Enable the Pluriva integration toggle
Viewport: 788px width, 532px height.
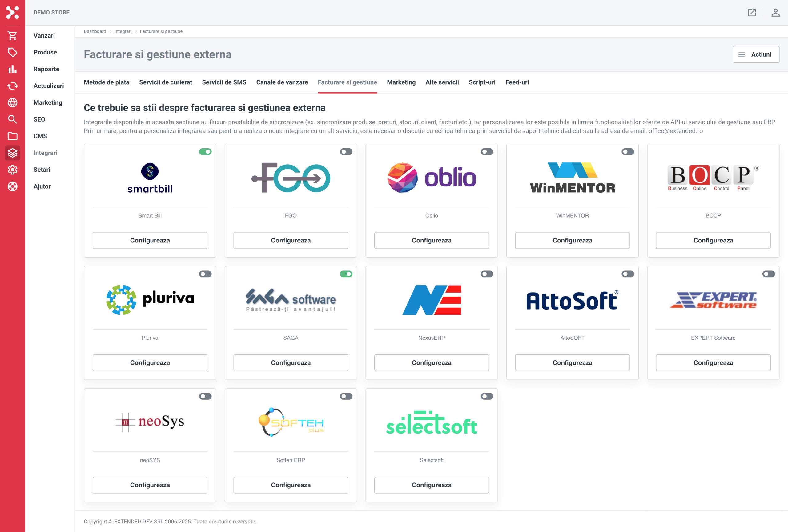click(205, 274)
